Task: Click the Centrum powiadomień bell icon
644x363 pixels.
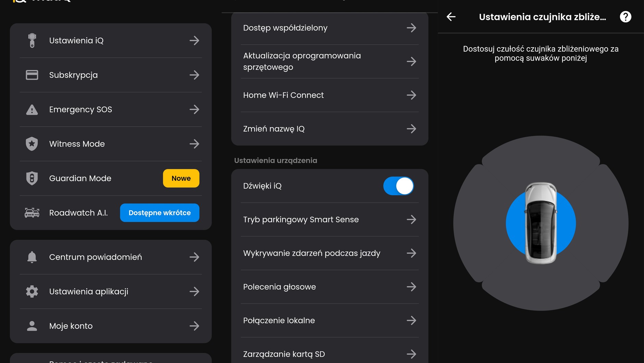Action: pyautogui.click(x=32, y=257)
